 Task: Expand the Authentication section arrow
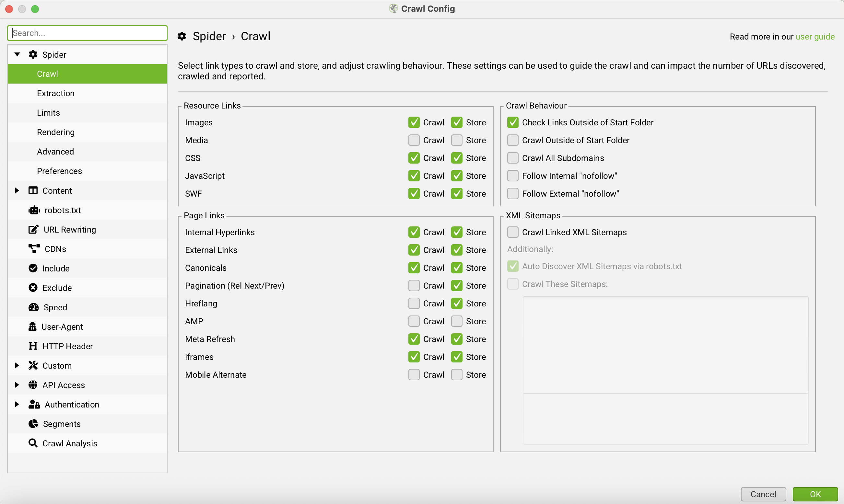click(17, 404)
